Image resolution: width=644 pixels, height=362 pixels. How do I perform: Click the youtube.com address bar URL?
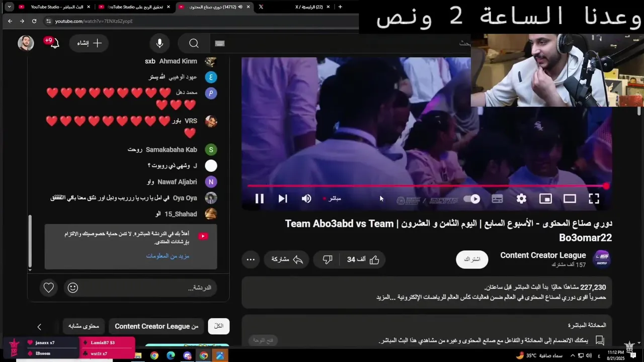click(94, 21)
